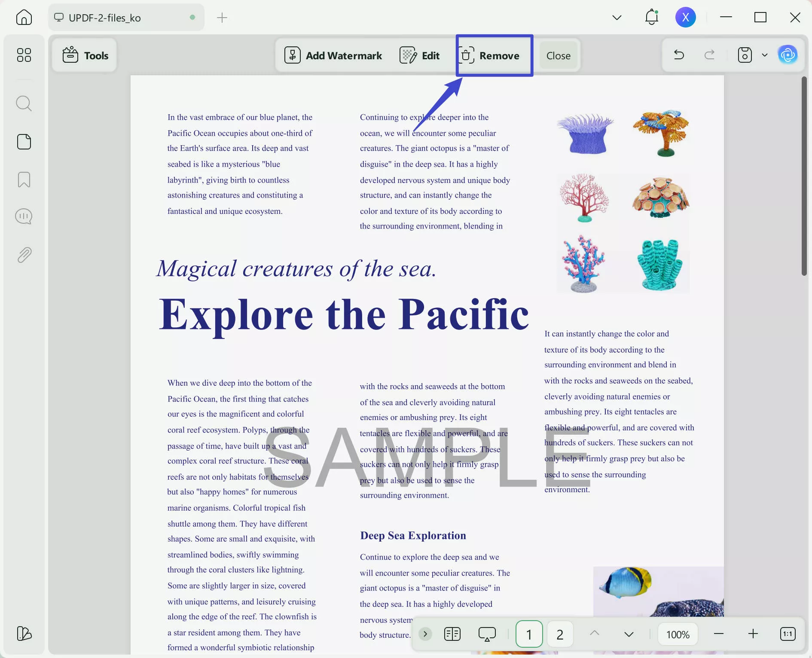Click the Add Watermark button

pyautogui.click(x=333, y=56)
